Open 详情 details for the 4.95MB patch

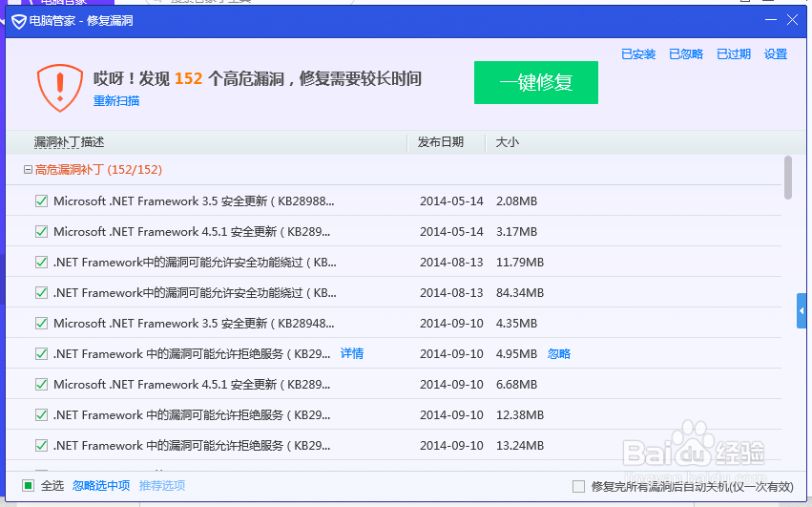(x=352, y=353)
